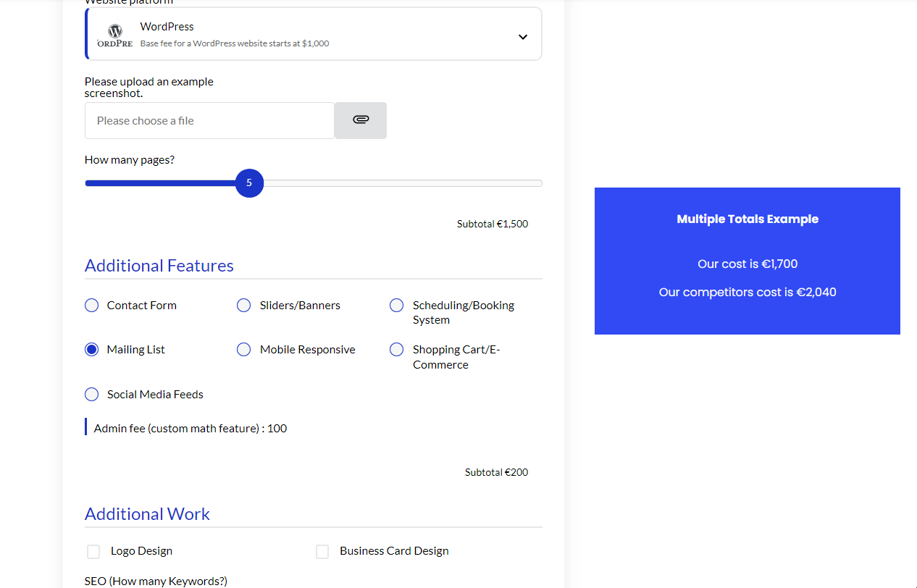This screenshot has height=588, width=917.
Task: Select the Mobile Responsive radio option
Action: [x=244, y=350]
